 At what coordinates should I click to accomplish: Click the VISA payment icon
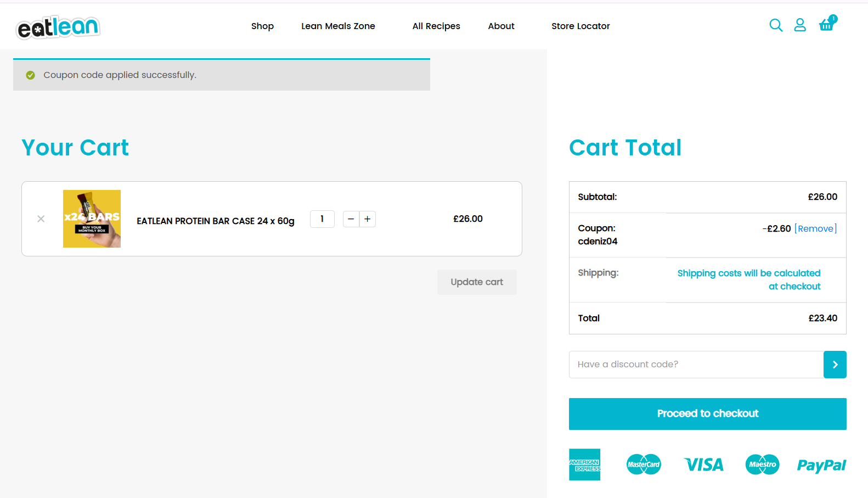tap(704, 465)
